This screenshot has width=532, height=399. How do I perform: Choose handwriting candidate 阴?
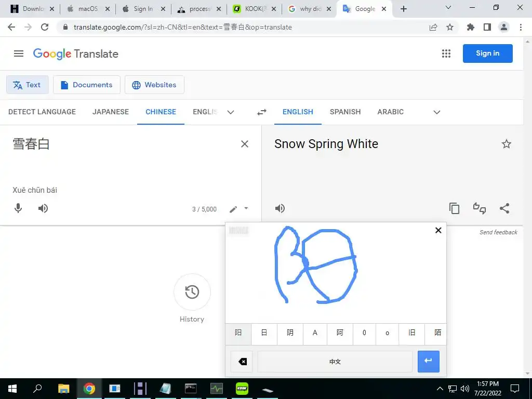(x=290, y=333)
